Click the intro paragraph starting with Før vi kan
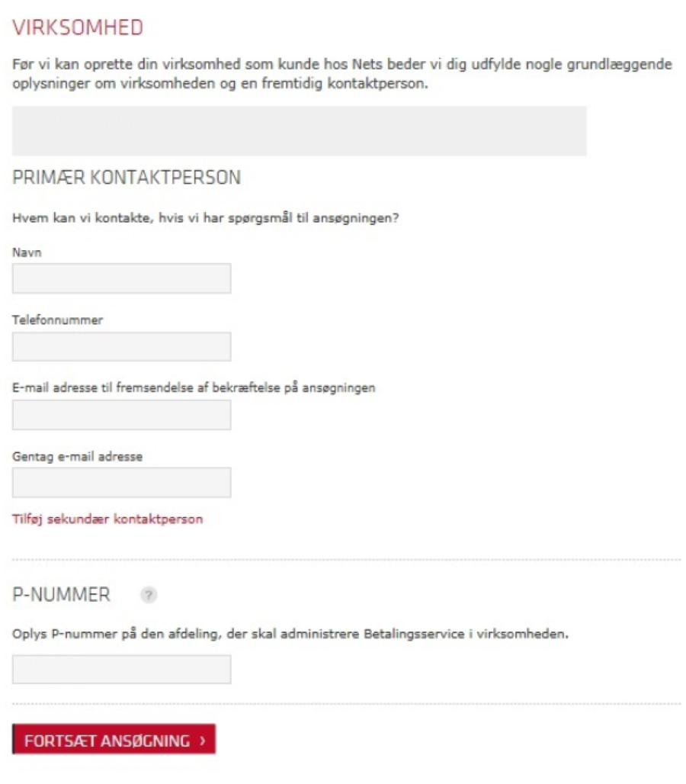Viewport: 686px width, 784px height. [342, 74]
